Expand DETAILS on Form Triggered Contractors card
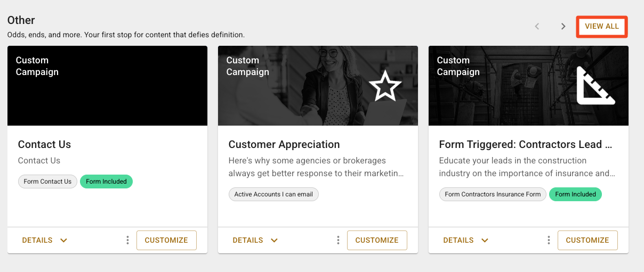The image size is (644, 272). pyautogui.click(x=466, y=240)
